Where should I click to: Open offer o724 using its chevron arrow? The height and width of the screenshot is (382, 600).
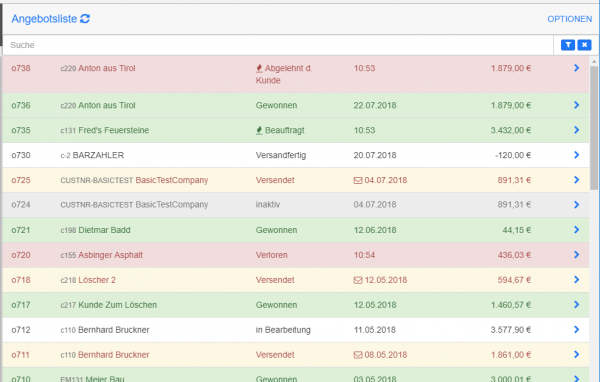576,205
